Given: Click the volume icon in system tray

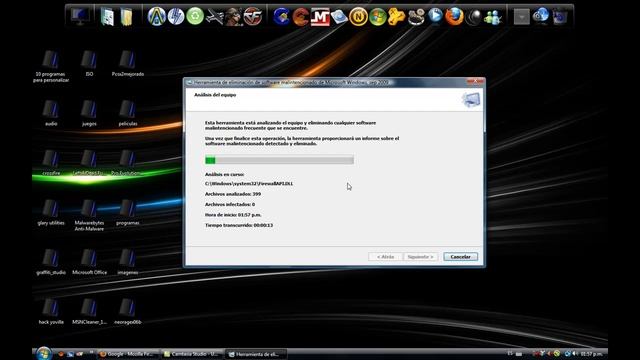Looking at the screenshot, I should tap(574, 353).
